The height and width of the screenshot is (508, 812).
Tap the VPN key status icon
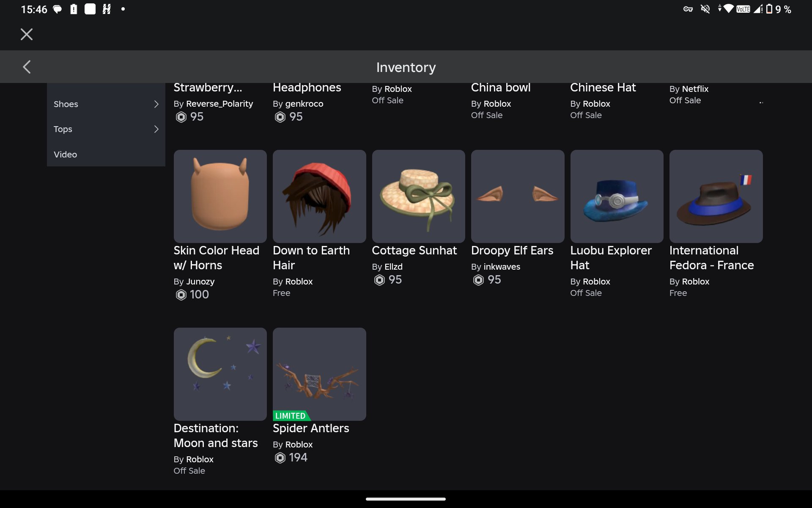point(688,9)
